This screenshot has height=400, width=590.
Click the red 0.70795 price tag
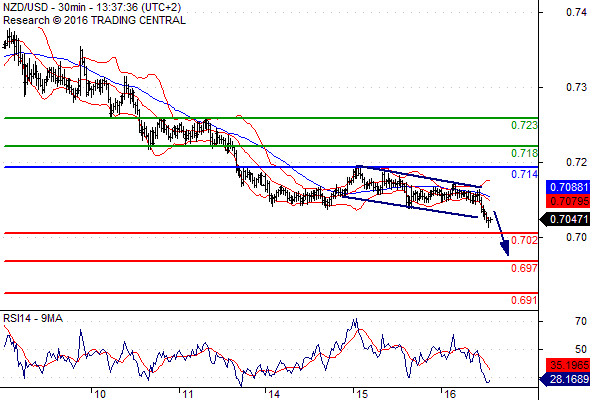pos(568,201)
